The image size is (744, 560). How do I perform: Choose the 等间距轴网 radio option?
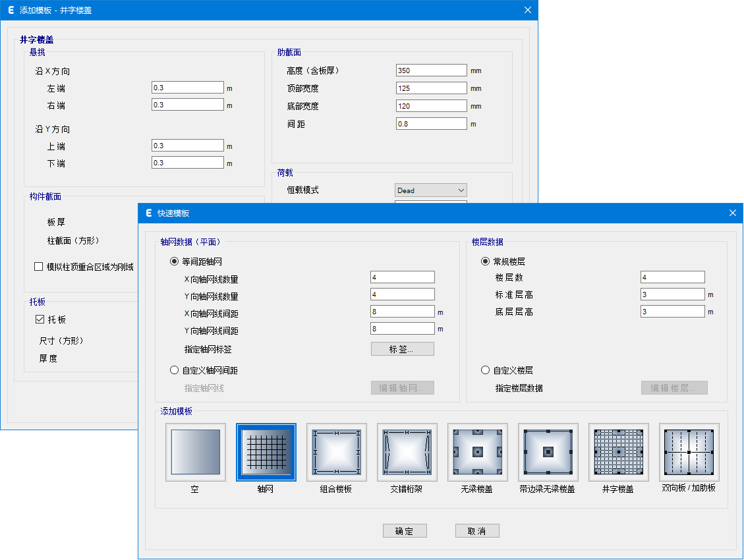175,262
